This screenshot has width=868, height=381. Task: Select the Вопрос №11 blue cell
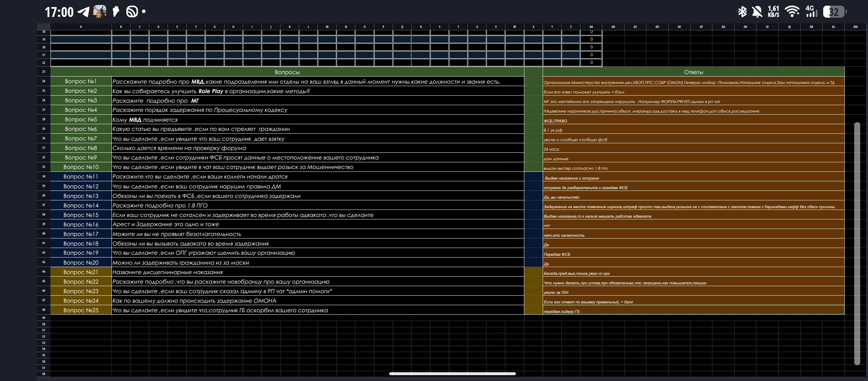(81, 177)
